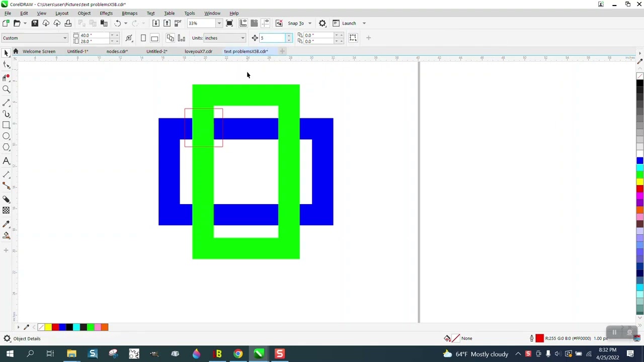Click the New document icon
Screen dimensions: 644x362
6,23
